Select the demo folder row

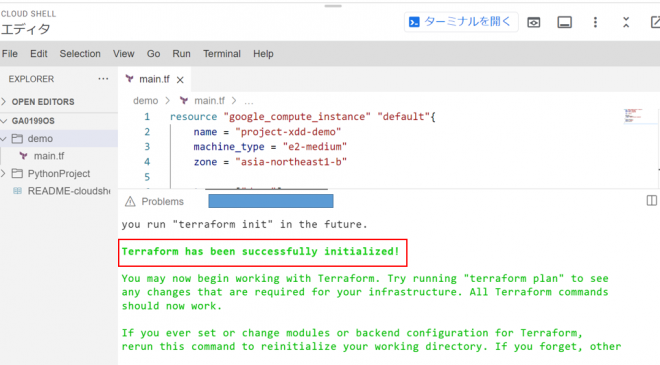tap(59, 139)
